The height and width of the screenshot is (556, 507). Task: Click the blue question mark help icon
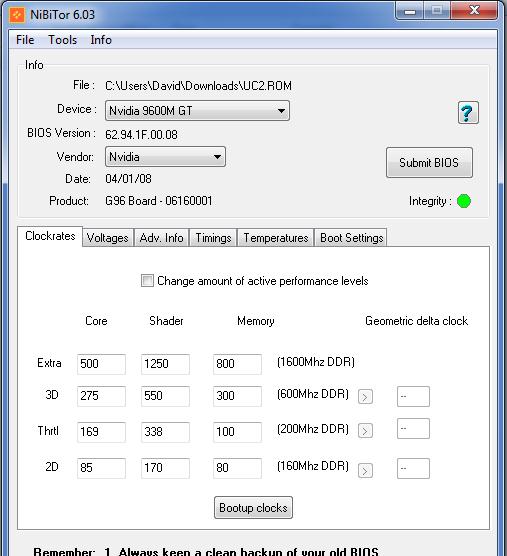pyautogui.click(x=468, y=113)
